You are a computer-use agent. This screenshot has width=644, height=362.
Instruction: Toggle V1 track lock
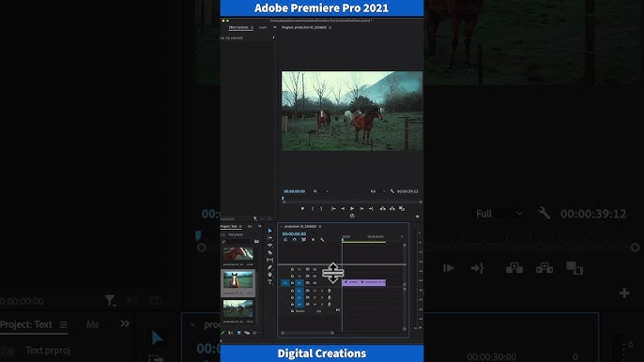point(293,283)
